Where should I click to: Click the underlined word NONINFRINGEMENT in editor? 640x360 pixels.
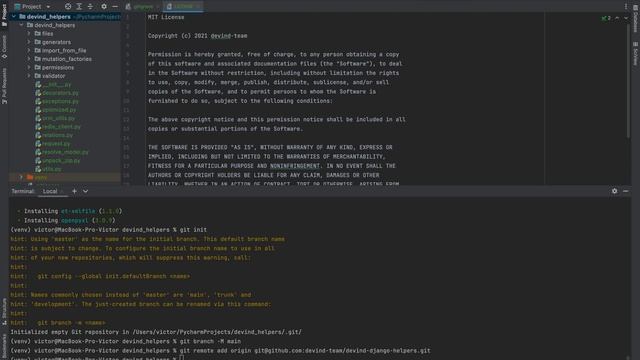pos(295,166)
